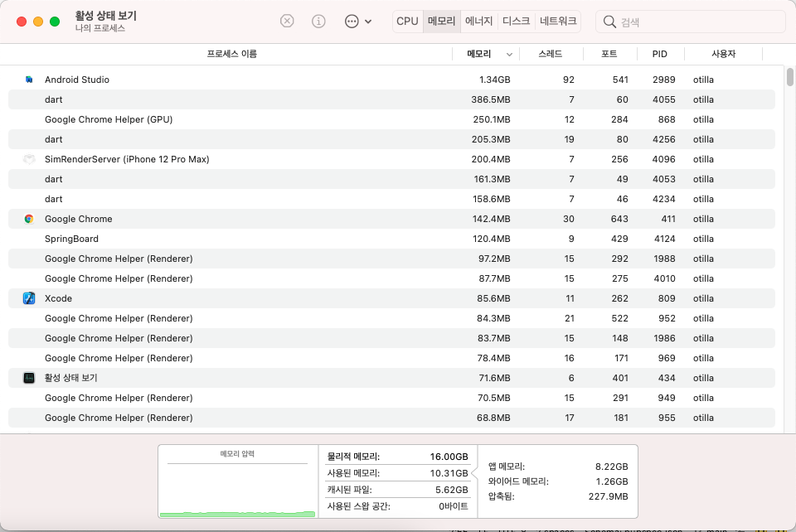Select the Google Chrome process name

point(78,219)
